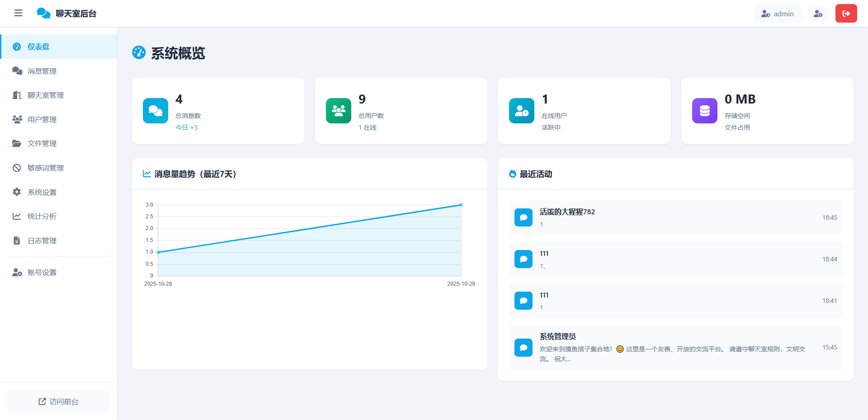Viewport: 868px width, 420px height.
Task: Click the red logout icon button
Action: coord(846,14)
